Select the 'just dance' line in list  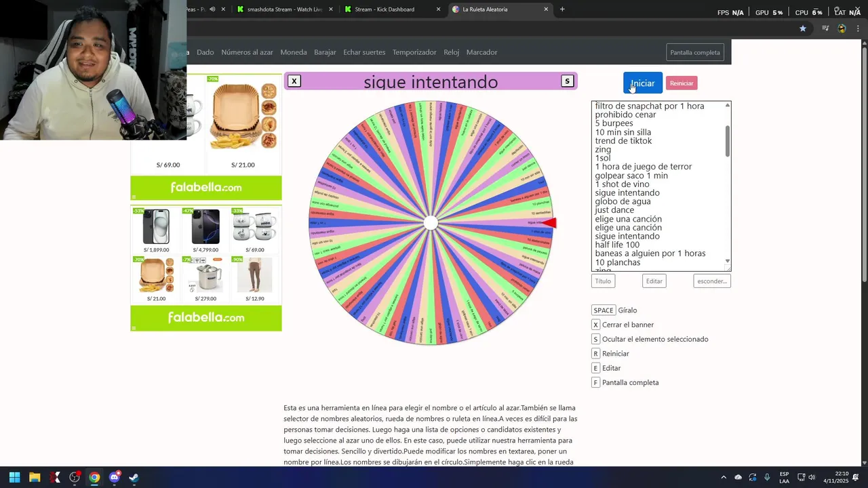[614, 210]
